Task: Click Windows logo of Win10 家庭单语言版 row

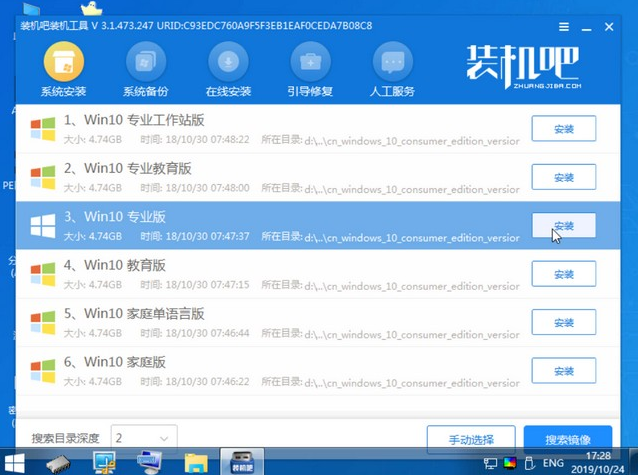Action: coord(43,323)
